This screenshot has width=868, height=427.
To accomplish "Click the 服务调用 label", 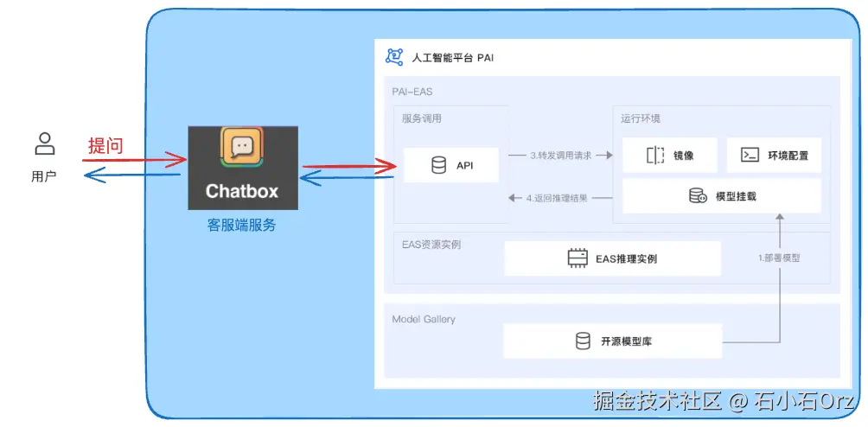I will (422, 118).
